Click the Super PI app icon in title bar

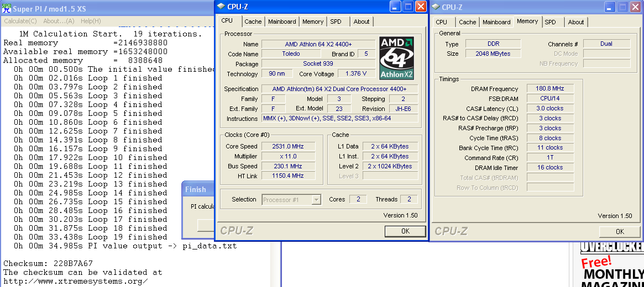coord(7,8)
